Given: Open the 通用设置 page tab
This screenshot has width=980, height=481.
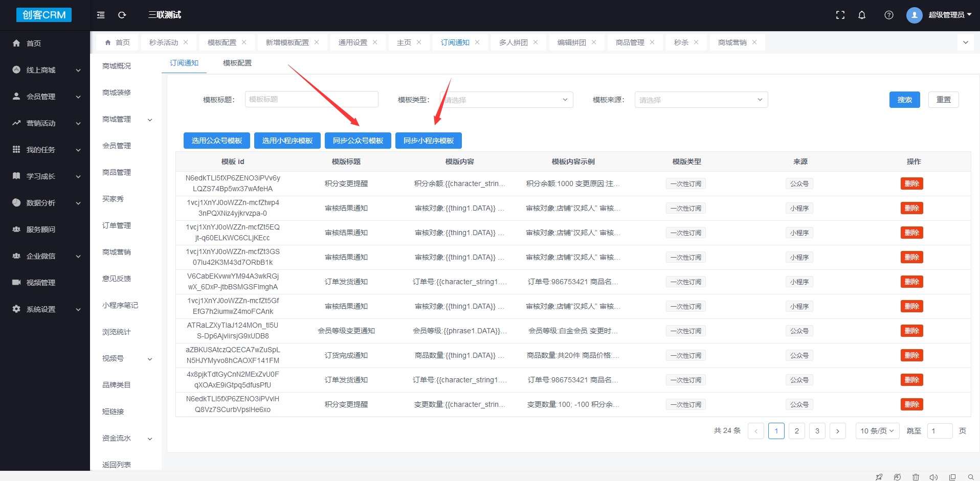Looking at the screenshot, I should click(353, 42).
